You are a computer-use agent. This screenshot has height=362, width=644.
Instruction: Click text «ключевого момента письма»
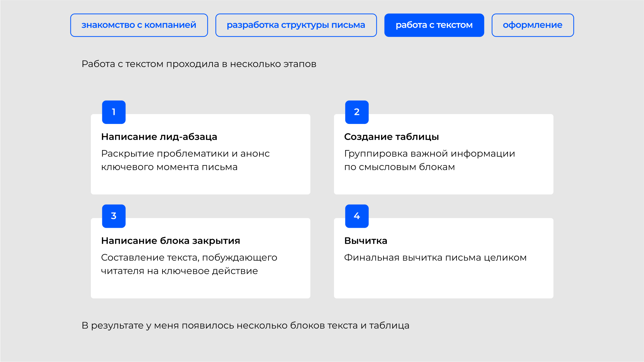(x=169, y=167)
